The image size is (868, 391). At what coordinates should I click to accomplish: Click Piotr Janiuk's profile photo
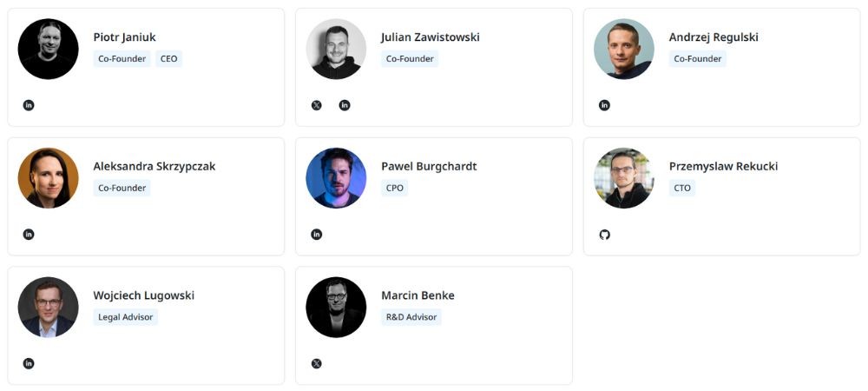point(49,49)
